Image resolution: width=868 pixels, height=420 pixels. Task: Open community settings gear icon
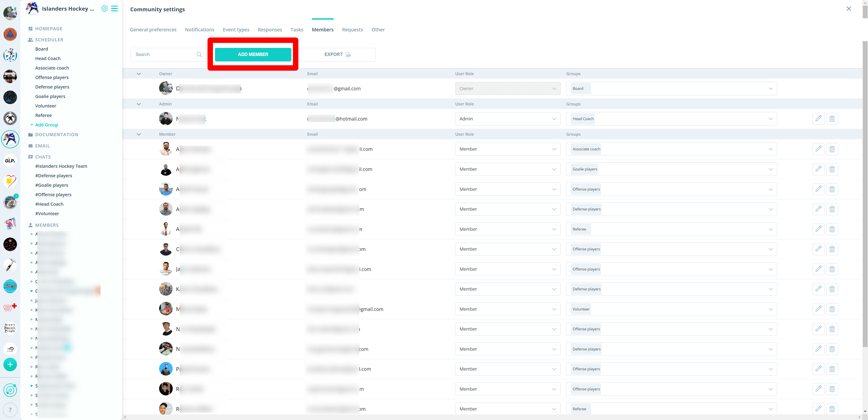coord(104,9)
